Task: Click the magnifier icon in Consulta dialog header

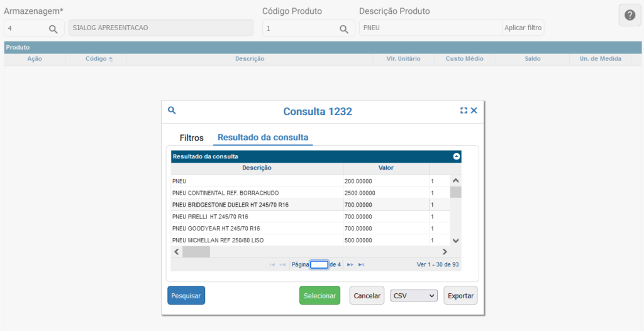Action: pos(172,111)
